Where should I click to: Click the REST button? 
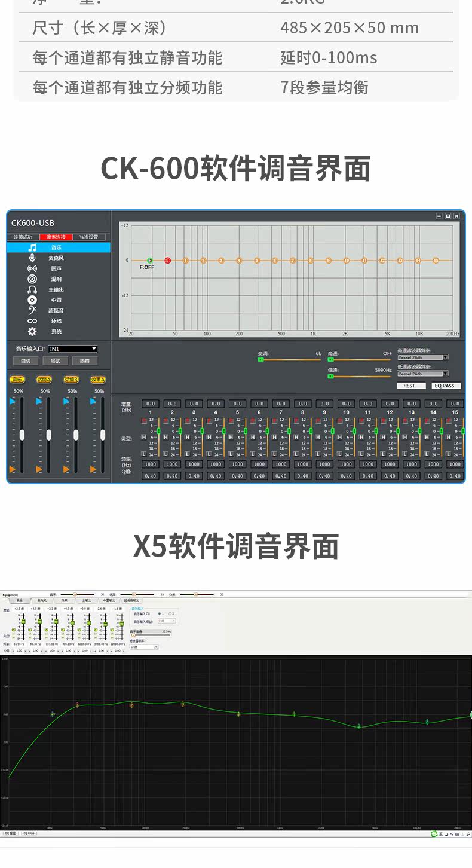coord(410,386)
